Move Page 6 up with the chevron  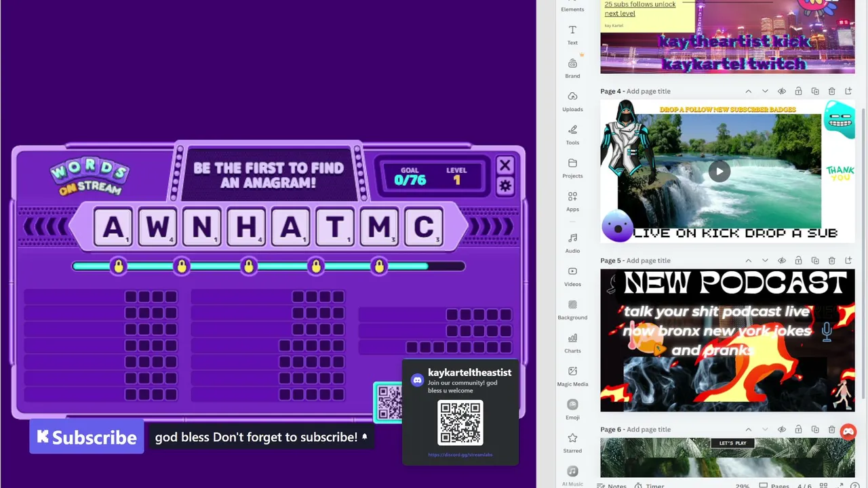click(x=749, y=430)
